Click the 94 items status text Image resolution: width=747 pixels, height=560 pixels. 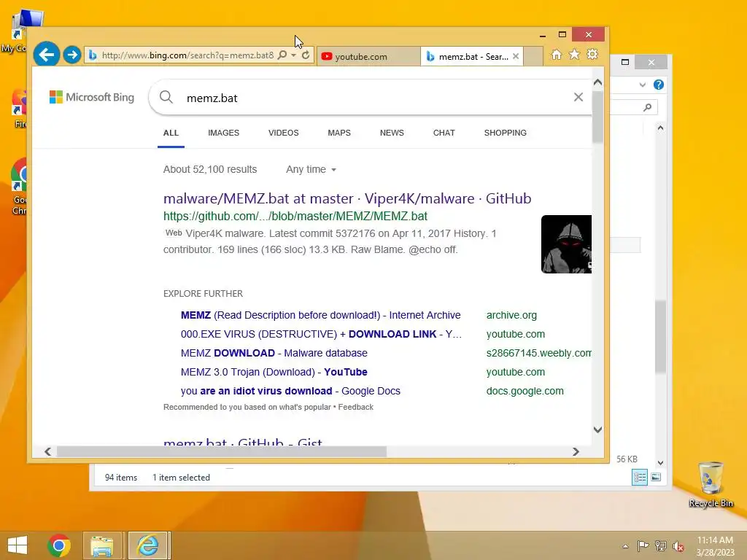121,478
